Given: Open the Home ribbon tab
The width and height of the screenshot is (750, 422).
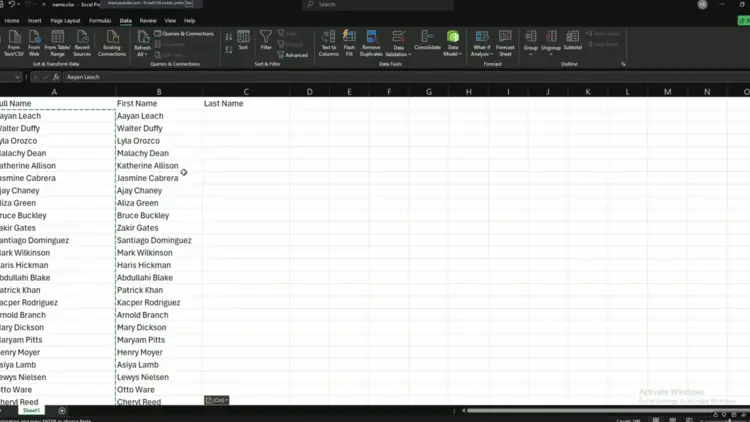Looking at the screenshot, I should [12, 21].
